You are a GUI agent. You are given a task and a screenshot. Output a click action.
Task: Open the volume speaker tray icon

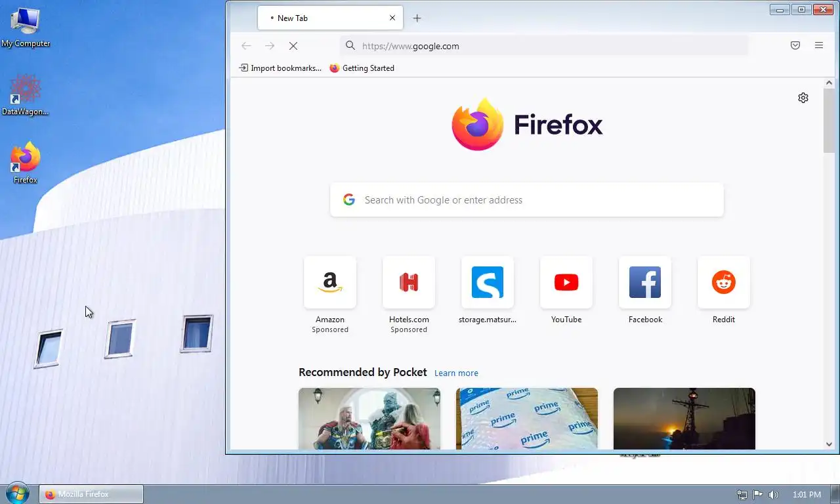coord(774,495)
